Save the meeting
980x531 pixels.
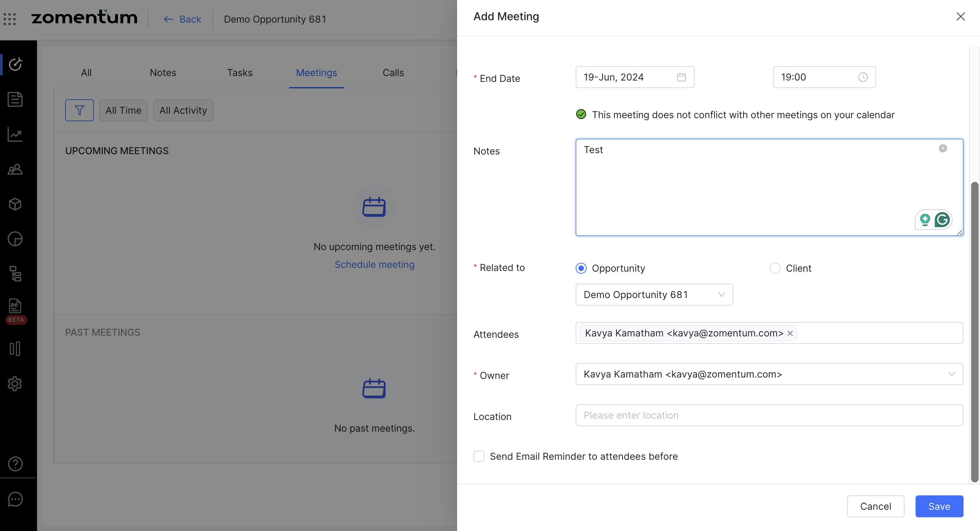(x=939, y=506)
